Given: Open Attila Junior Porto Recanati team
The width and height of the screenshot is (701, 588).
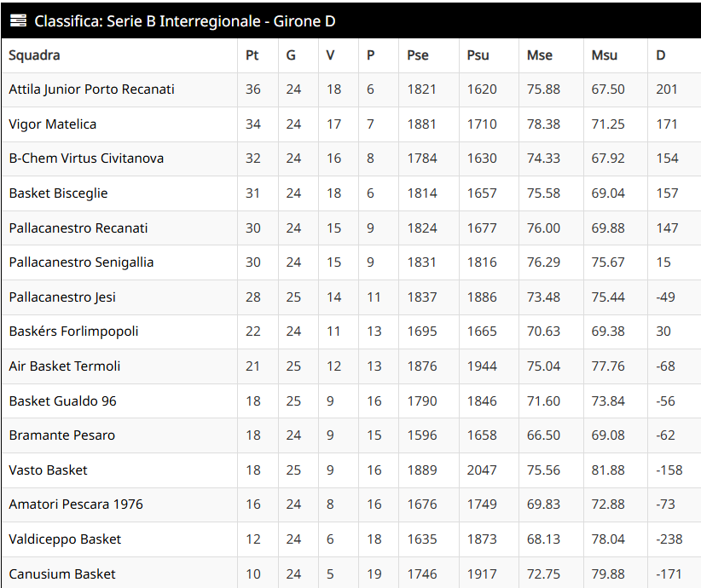Looking at the screenshot, I should point(91,89).
